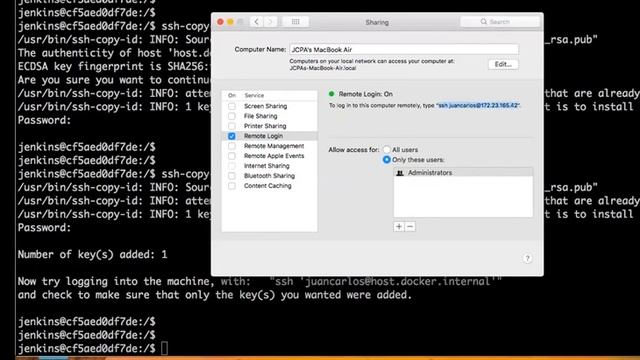Viewport: 640px width, 360px height.
Task: Choose the Only these users radio button
Action: coord(387,160)
